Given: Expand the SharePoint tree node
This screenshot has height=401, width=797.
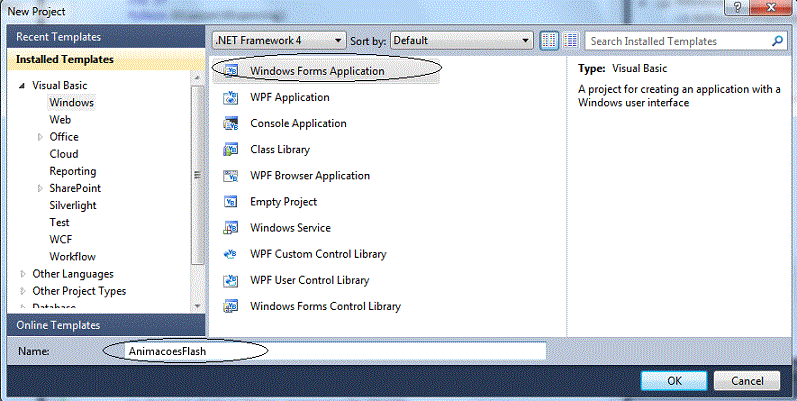Looking at the screenshot, I should click(x=40, y=189).
